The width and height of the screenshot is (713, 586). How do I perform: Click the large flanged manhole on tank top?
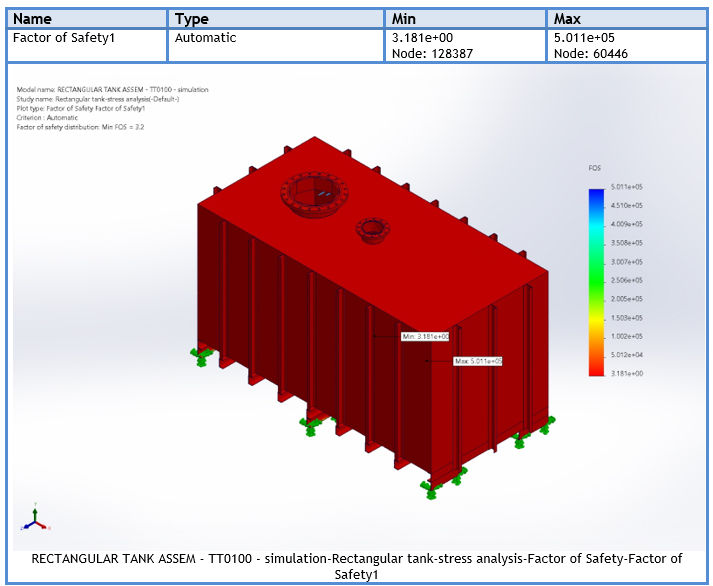(x=314, y=195)
